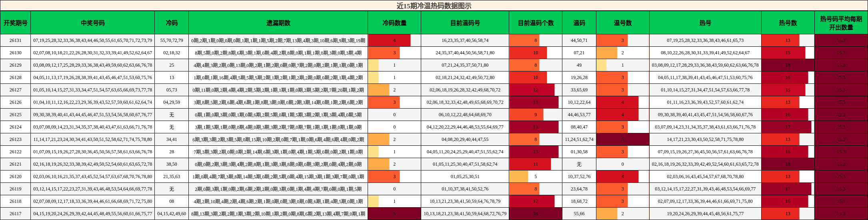This screenshot has height=220, width=868.
Task: Click current warm count bar 14 in row 26117
Action: 536,214
